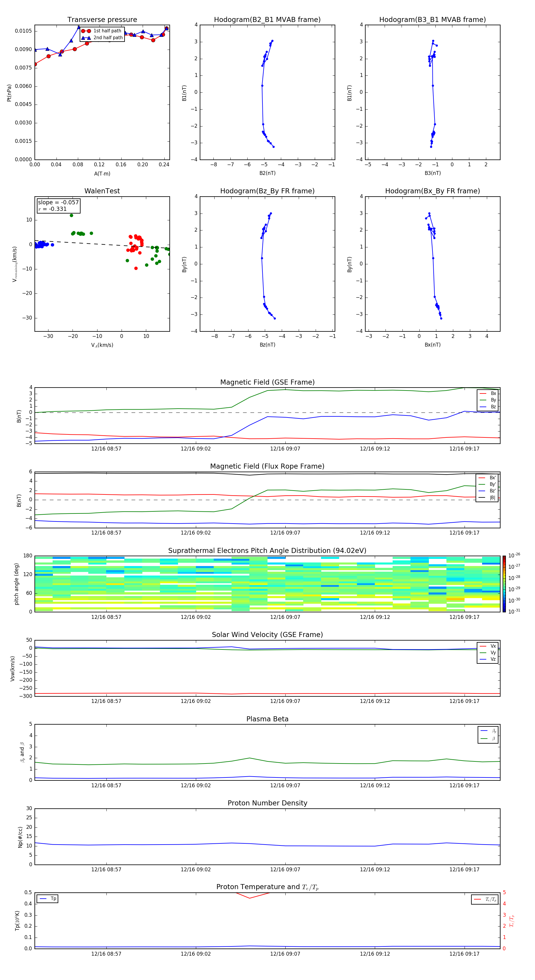The image size is (535, 980).
Task: Select the |B| legend entry
Action: (x=487, y=498)
